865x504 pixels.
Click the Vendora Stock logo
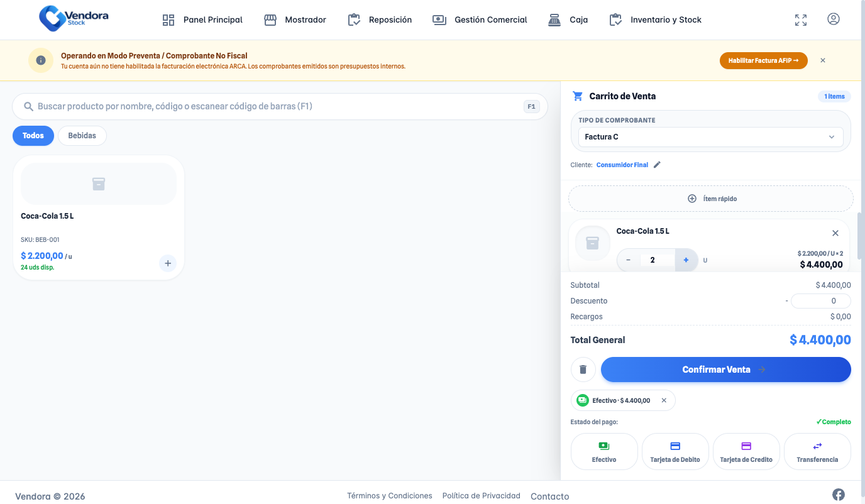click(x=74, y=18)
